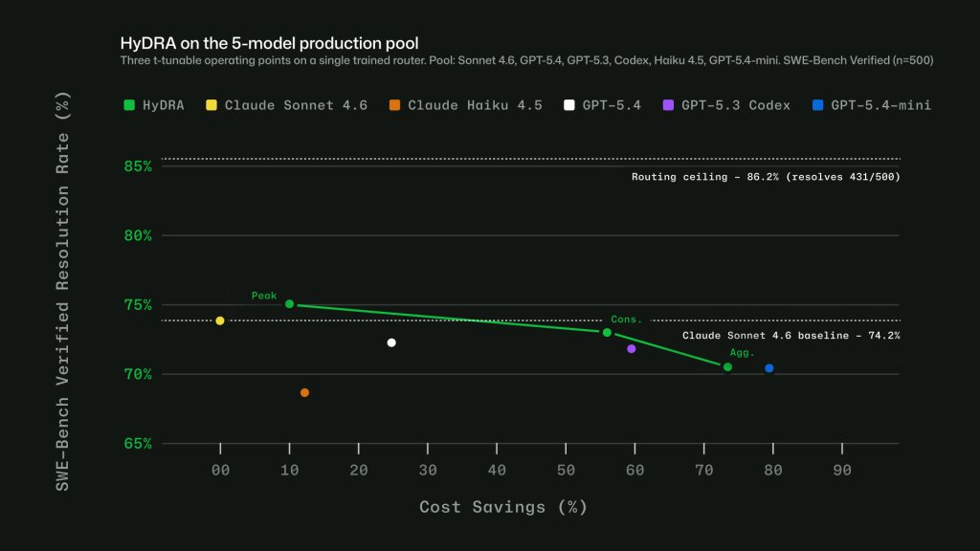Click the '10' x-axis tick label
980x551 pixels.
(x=289, y=471)
